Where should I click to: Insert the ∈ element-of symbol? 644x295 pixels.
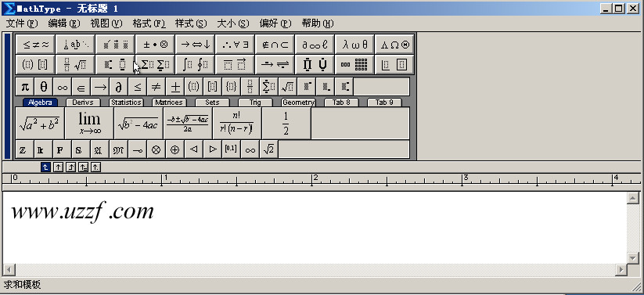81,87
